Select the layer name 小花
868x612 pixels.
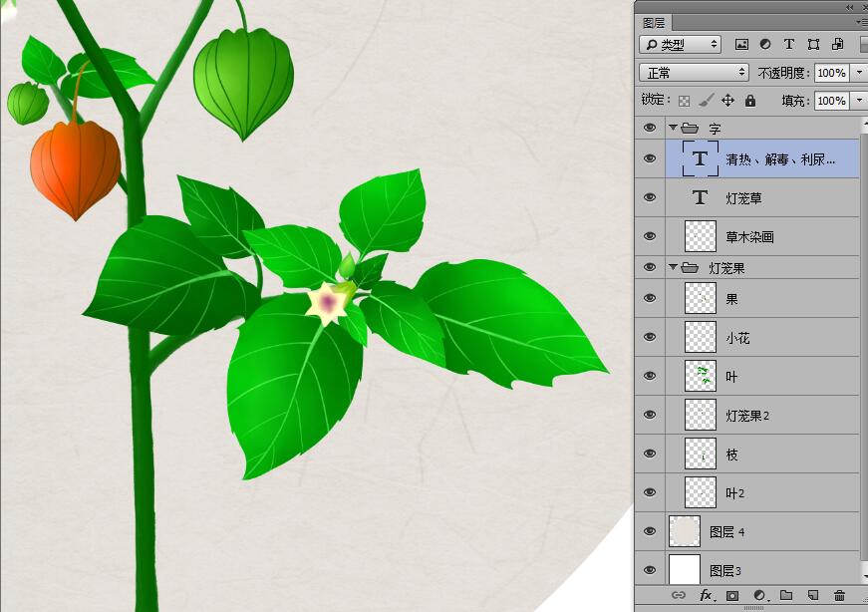point(737,338)
